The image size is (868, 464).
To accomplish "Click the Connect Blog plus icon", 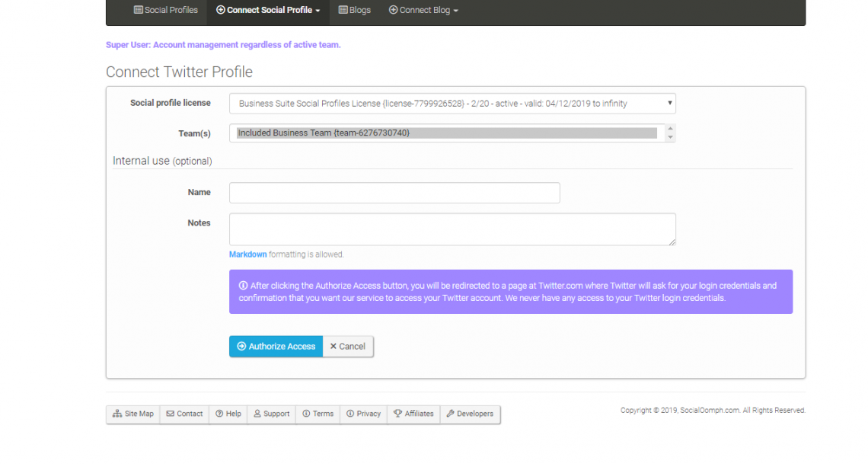I will pos(393,10).
